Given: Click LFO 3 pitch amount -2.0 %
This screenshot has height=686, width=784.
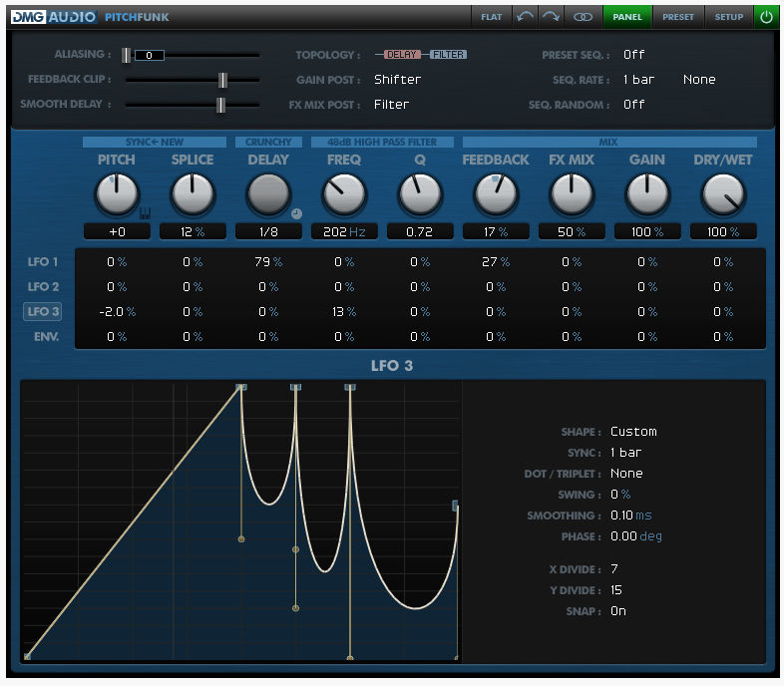Looking at the screenshot, I should pyautogui.click(x=117, y=311).
